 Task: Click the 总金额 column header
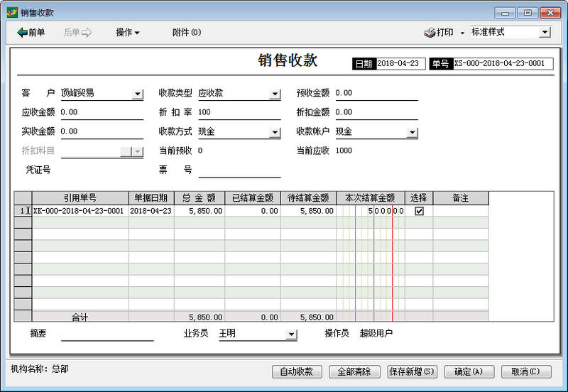[x=200, y=198]
